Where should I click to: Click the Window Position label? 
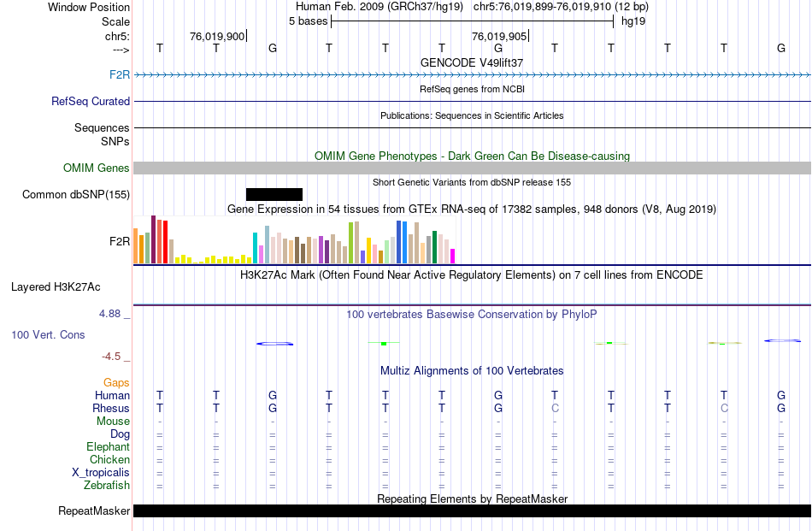pos(89,7)
